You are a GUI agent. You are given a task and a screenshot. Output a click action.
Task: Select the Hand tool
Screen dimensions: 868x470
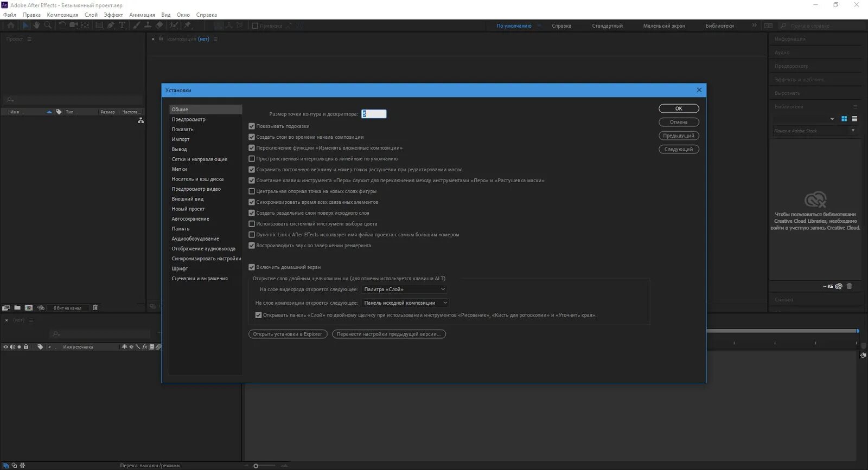36,25
